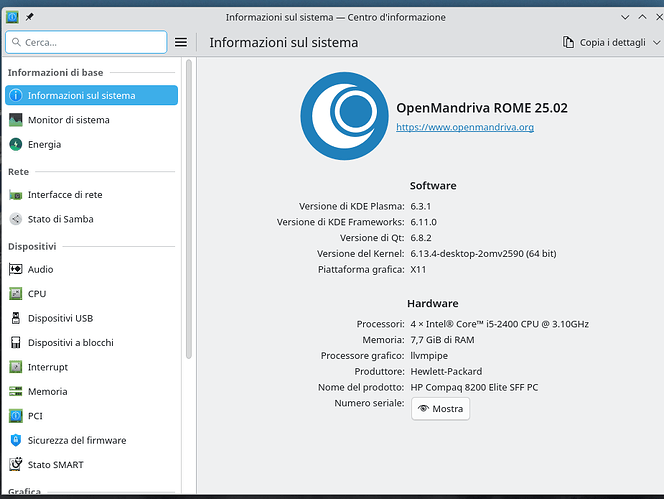This screenshot has width=664, height=499.
Task: Open Monitor di sistema page
Action: pyautogui.click(x=91, y=120)
